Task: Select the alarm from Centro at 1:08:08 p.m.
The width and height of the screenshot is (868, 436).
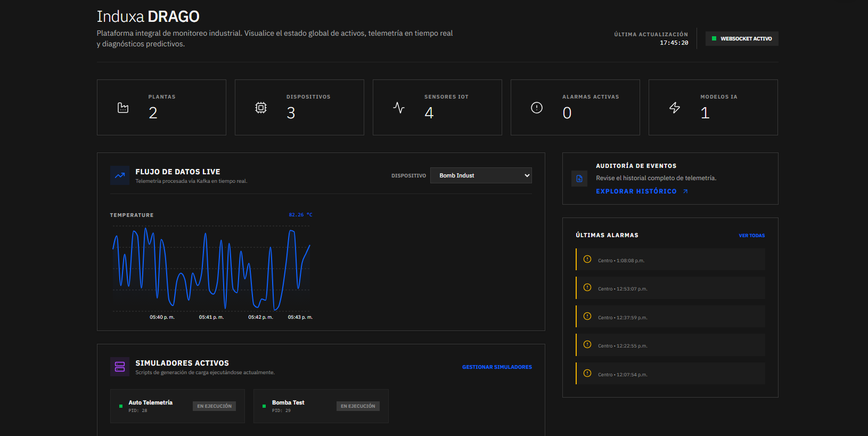Action: pyautogui.click(x=670, y=260)
